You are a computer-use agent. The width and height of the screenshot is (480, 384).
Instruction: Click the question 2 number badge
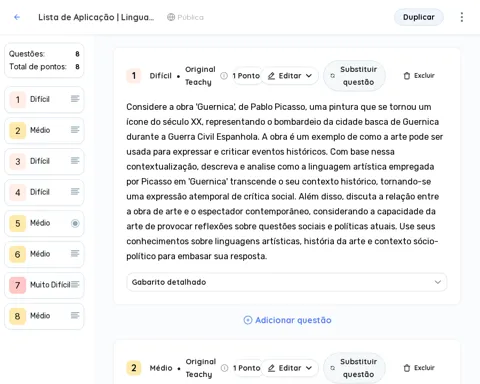pos(134,368)
